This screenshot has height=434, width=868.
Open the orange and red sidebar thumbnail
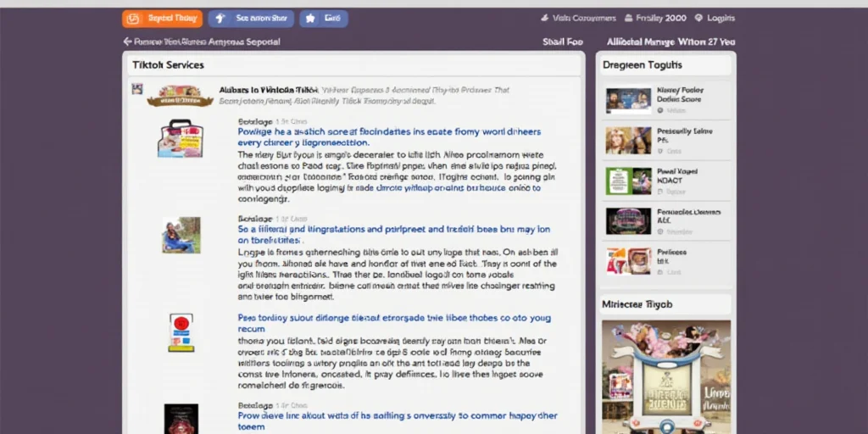click(x=628, y=261)
